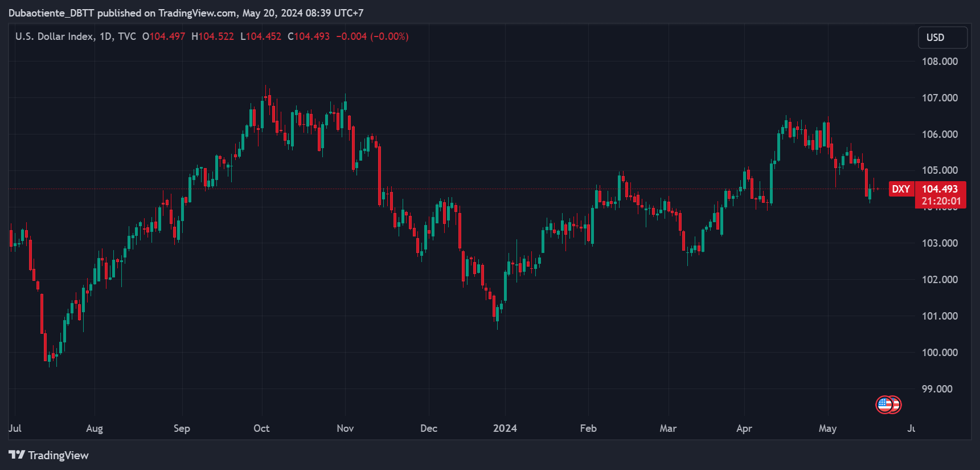Click the 21:20:01 countdown timer label
The image size is (980, 470).
(941, 201)
